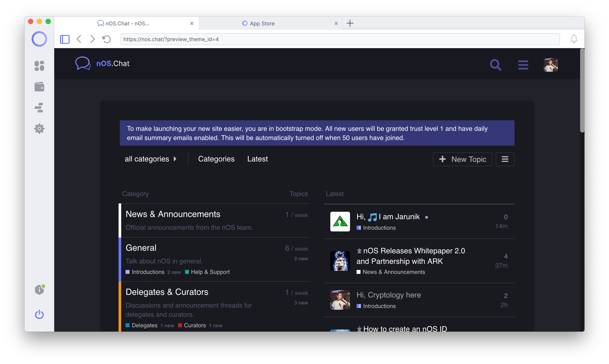Open the user profile avatar in header

(551, 65)
